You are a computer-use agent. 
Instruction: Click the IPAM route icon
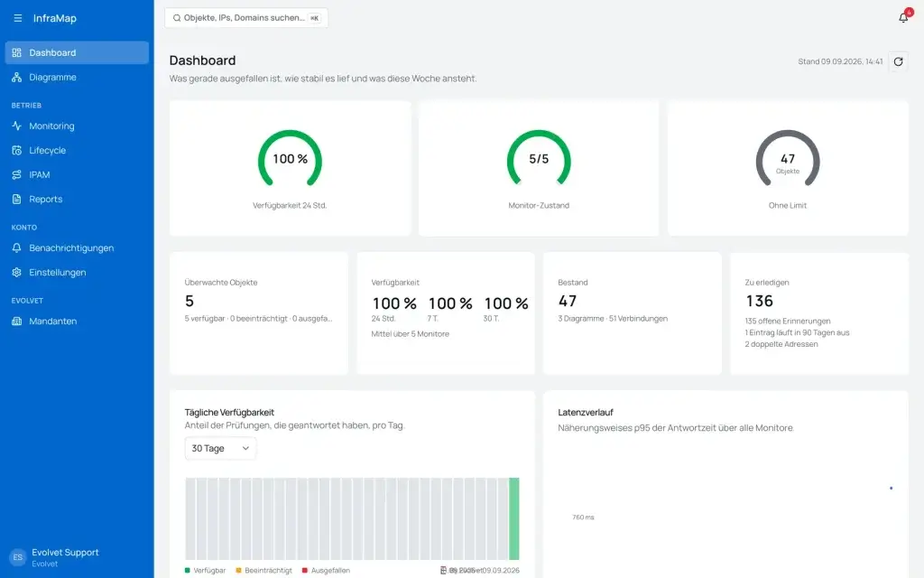click(16, 174)
